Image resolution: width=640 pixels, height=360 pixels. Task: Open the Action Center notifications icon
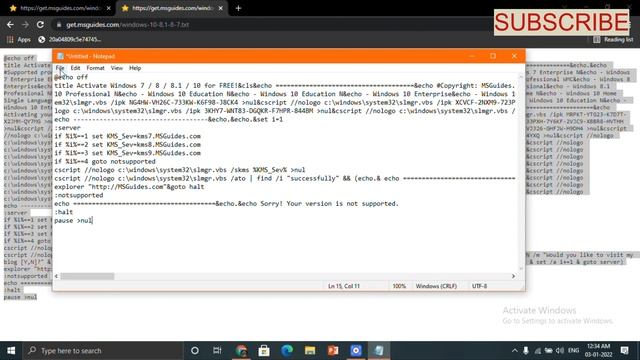(x=624, y=351)
